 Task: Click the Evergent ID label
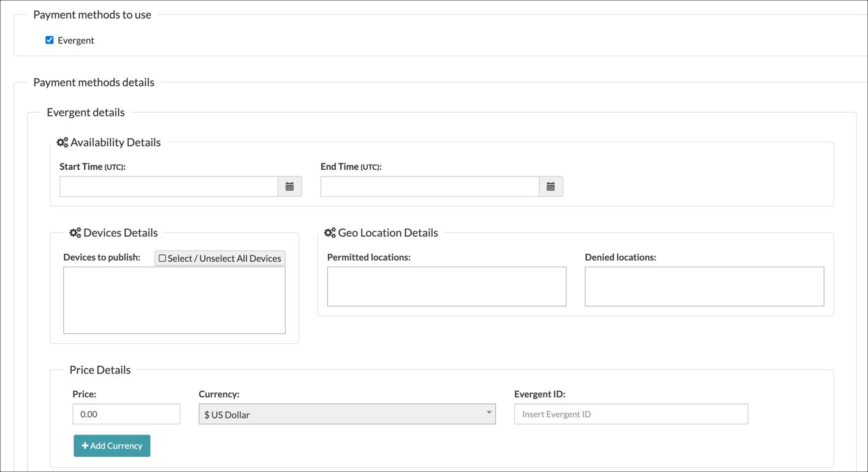[539, 394]
